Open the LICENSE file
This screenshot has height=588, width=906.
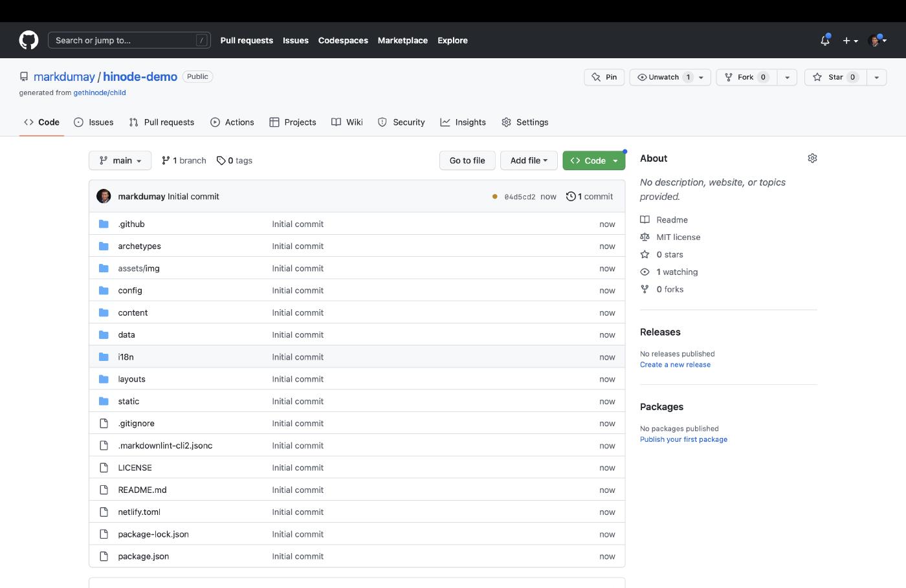point(135,468)
